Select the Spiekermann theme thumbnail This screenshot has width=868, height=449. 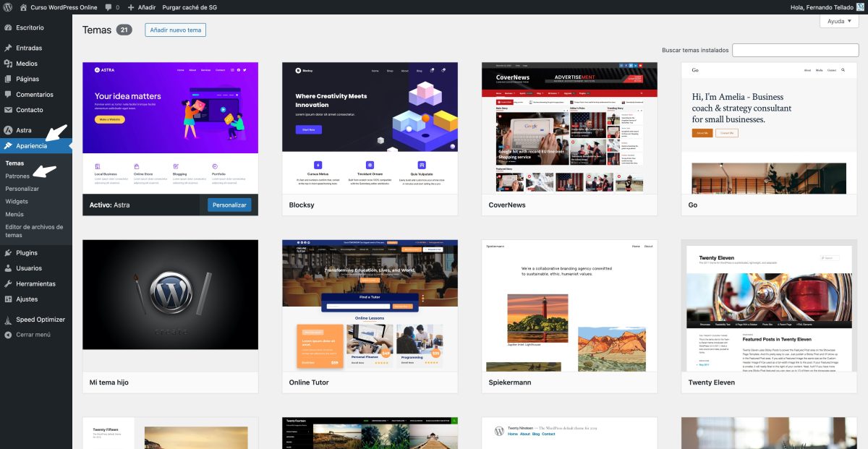coord(569,306)
